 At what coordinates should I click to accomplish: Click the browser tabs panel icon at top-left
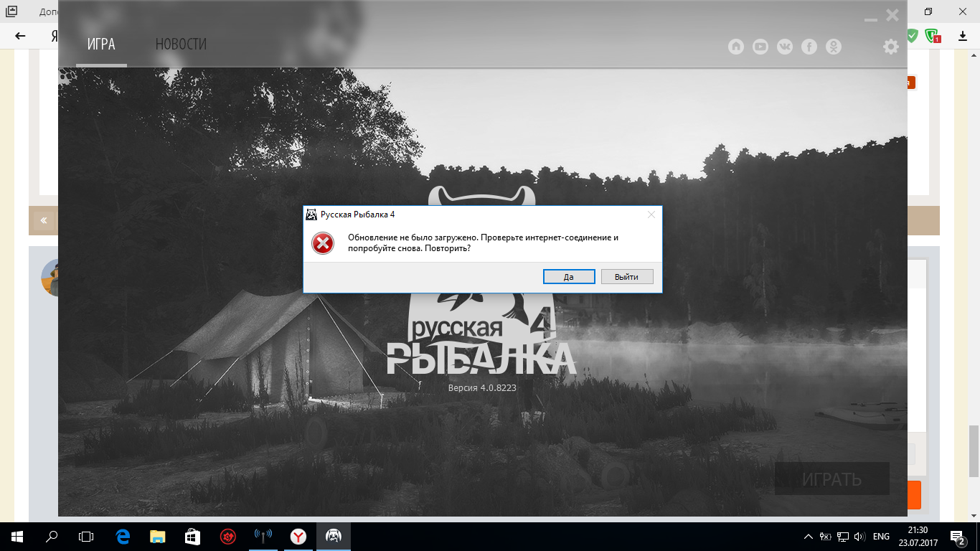click(x=11, y=12)
